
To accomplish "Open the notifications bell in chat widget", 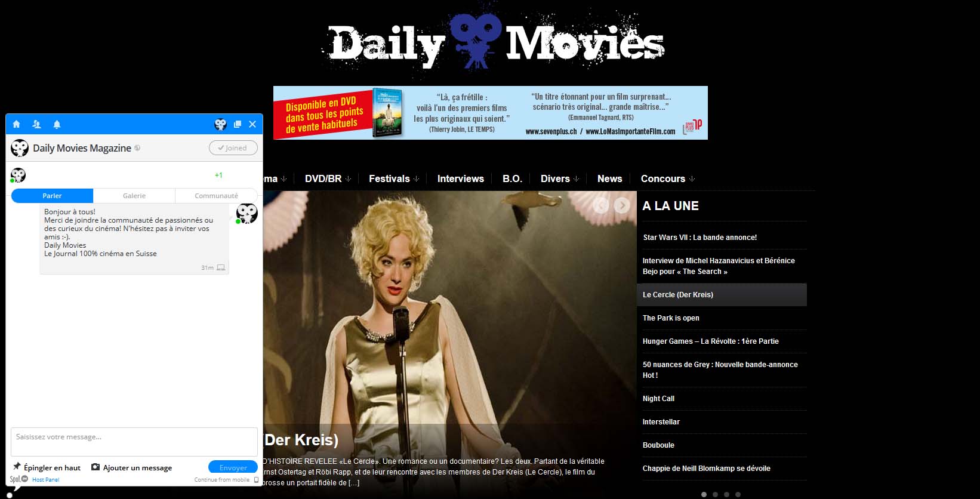I will pos(57,124).
